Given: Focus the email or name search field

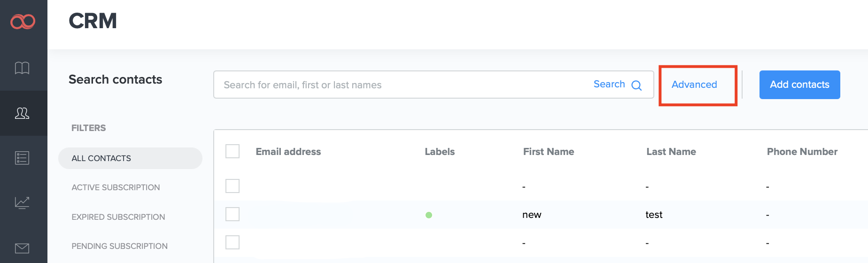Looking at the screenshot, I should [399, 85].
